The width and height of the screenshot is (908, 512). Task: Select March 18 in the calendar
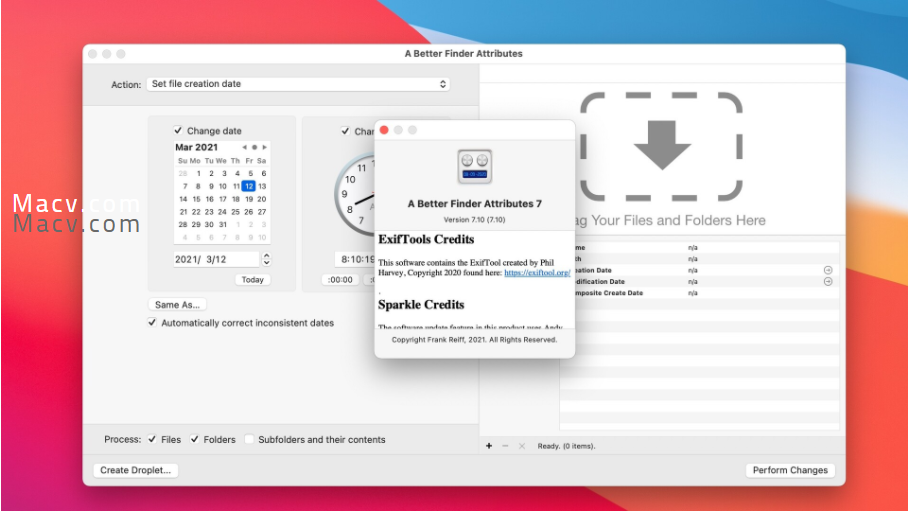[x=236, y=199]
